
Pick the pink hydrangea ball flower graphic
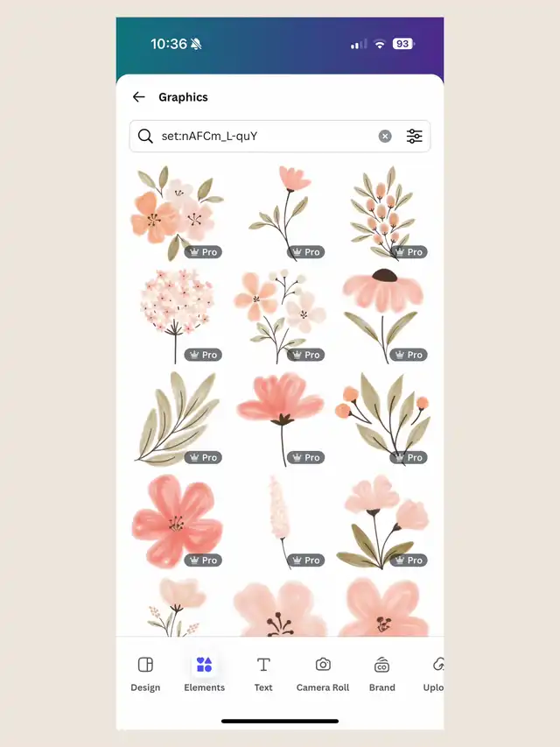point(177,316)
